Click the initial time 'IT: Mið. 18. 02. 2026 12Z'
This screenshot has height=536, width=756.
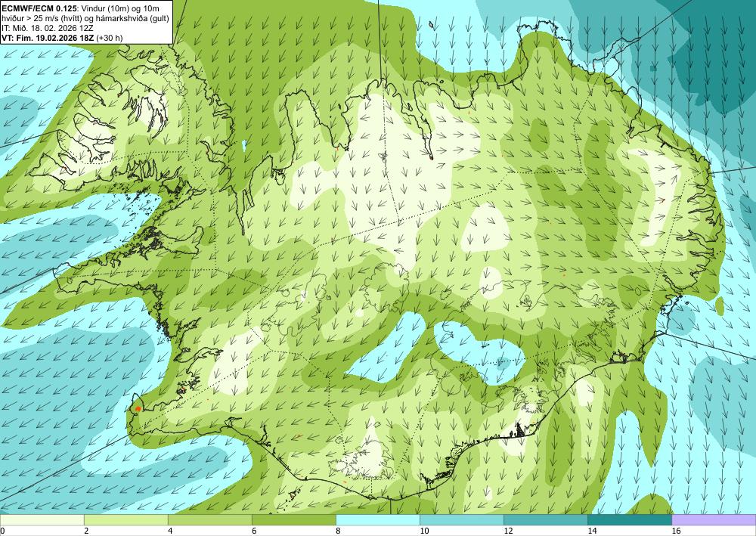[x=47, y=28]
